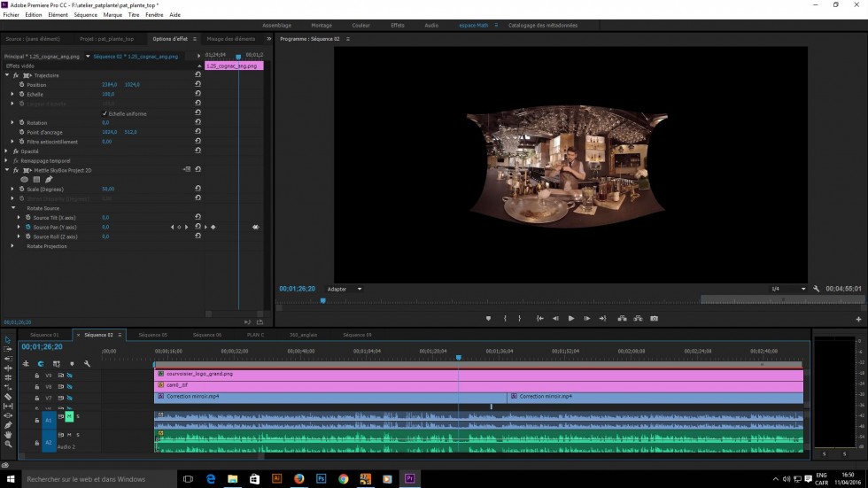Select the Hand tool in the tools panel

[8, 435]
